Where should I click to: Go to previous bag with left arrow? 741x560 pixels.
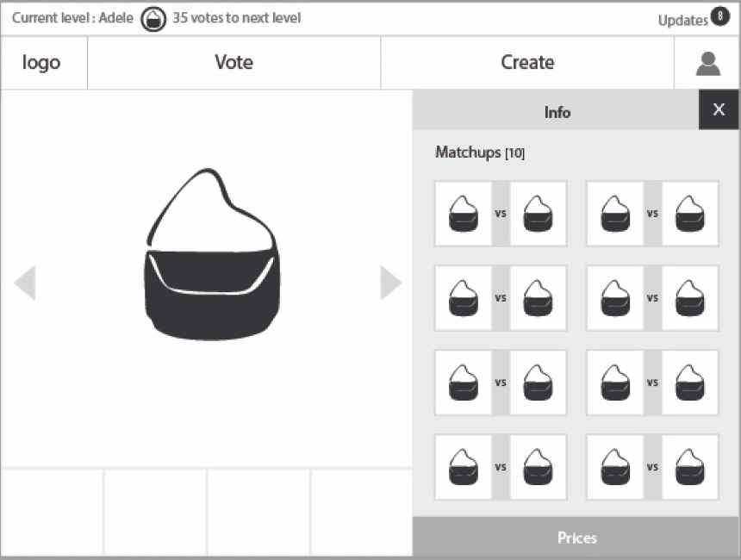(25, 283)
